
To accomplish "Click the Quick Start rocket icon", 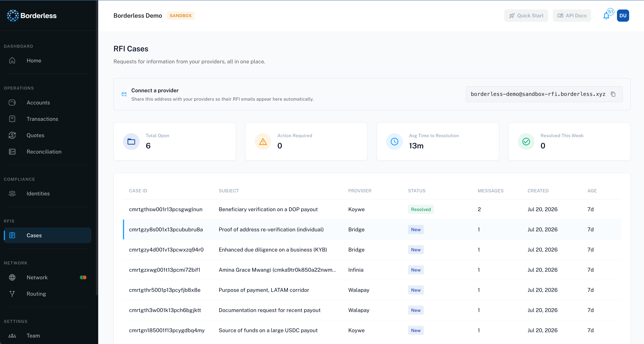I will click(512, 15).
